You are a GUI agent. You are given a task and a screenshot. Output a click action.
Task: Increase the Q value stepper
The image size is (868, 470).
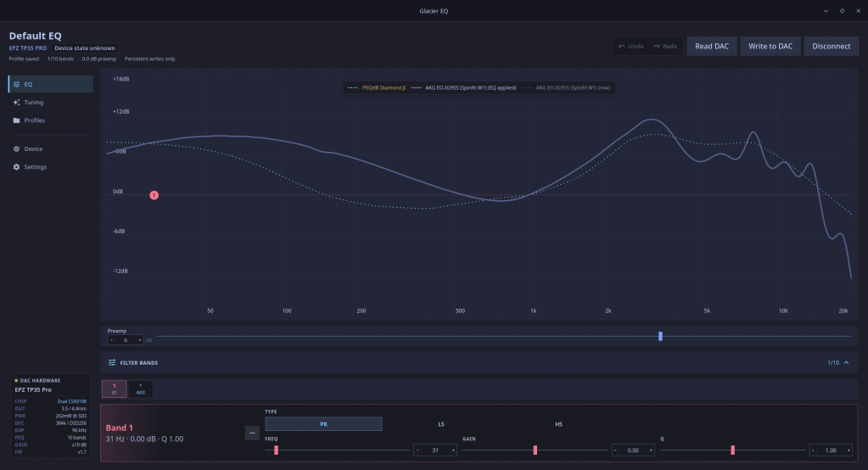(848, 450)
